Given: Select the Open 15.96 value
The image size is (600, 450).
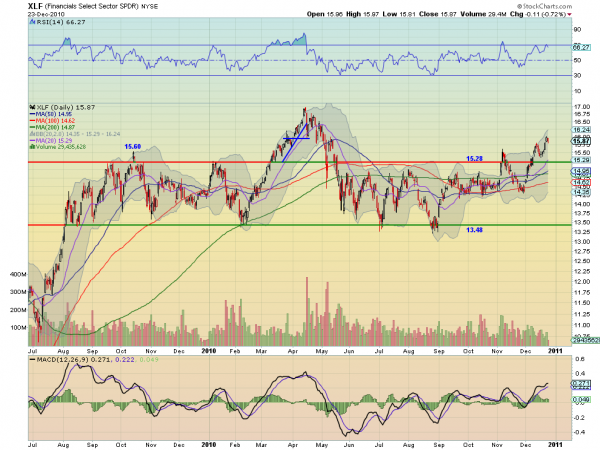Looking at the screenshot, I should click(325, 14).
